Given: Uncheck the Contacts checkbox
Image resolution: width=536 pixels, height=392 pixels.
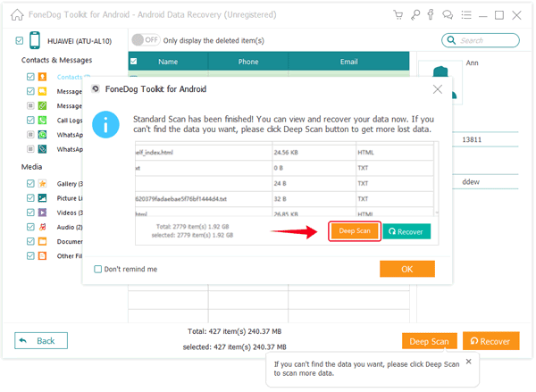Looking at the screenshot, I should (x=30, y=77).
